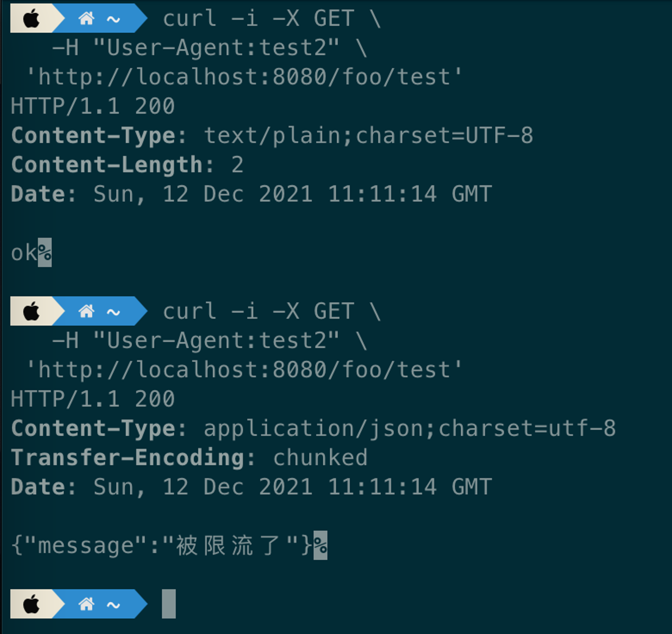672x634 pixels.
Task: Click the Apple logo in the bottom prompt
Action: coord(32,604)
